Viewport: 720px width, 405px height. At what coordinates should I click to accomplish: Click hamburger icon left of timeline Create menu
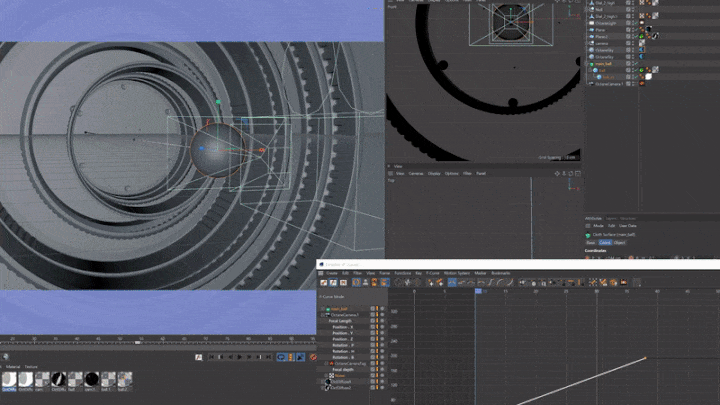(321, 273)
